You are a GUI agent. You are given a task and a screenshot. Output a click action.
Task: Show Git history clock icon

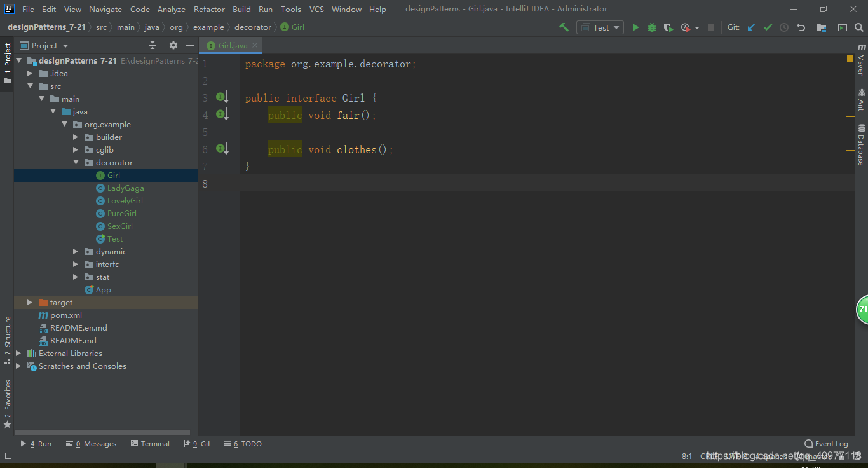pos(784,27)
